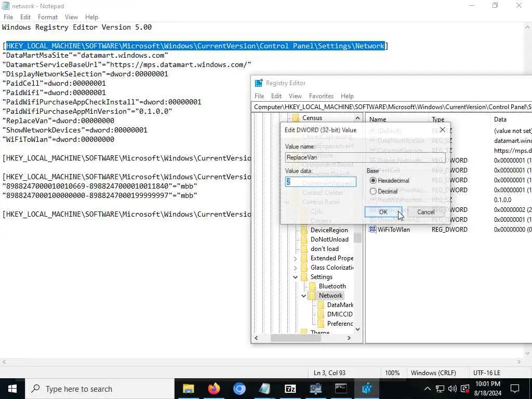The image size is (532, 399).
Task: Open the blue circular browser taskbar icon
Action: (x=239, y=389)
